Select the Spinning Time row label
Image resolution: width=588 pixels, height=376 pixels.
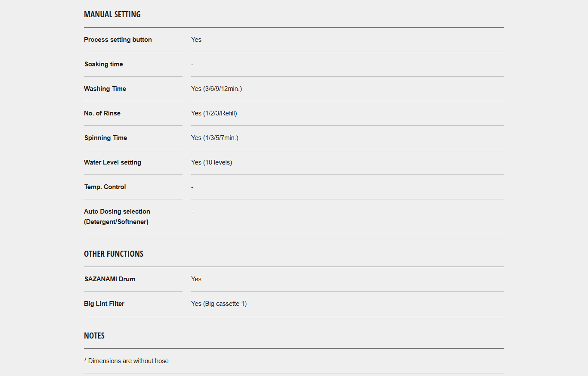pos(106,138)
